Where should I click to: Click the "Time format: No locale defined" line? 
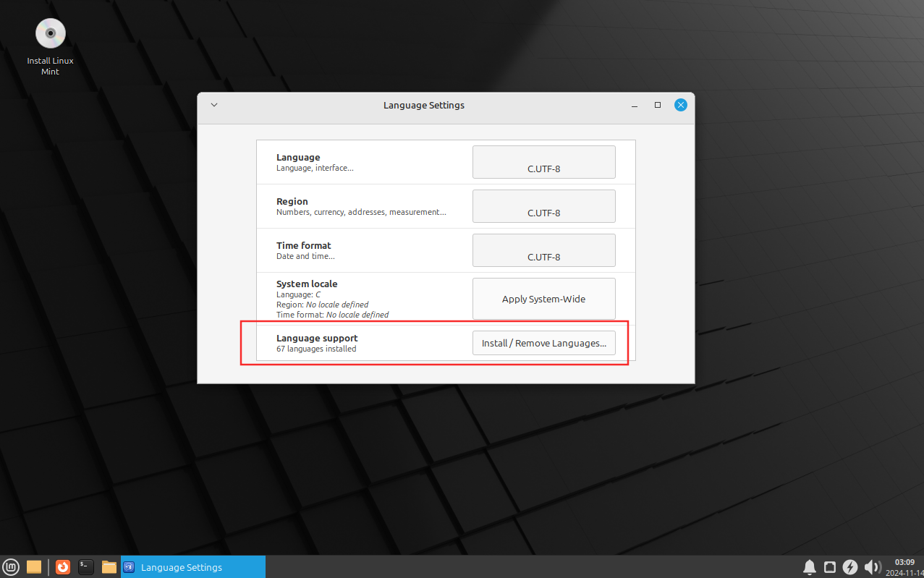(x=332, y=315)
